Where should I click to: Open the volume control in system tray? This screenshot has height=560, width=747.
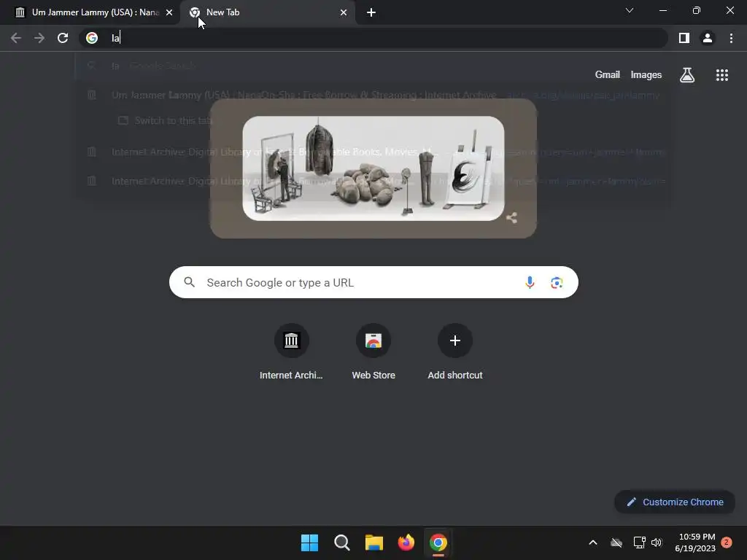coord(657,542)
